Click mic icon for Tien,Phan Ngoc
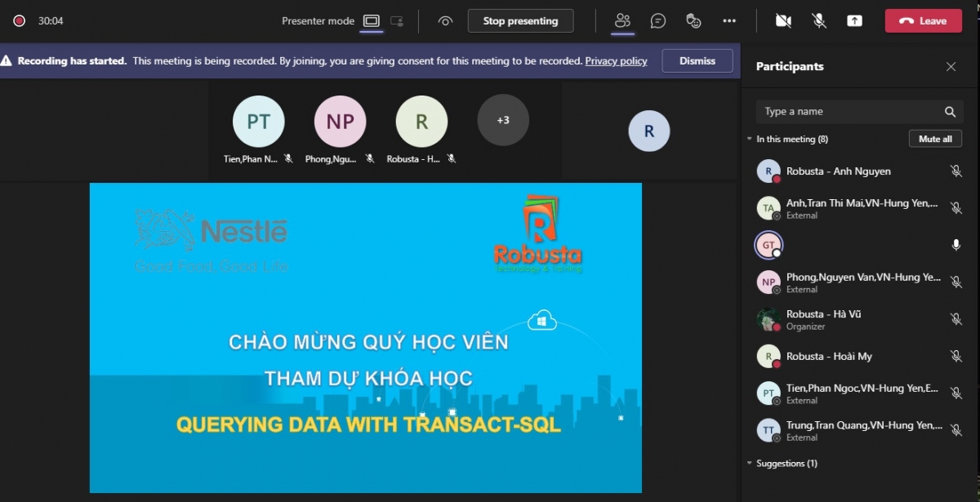The width and height of the screenshot is (980, 502). tap(956, 393)
